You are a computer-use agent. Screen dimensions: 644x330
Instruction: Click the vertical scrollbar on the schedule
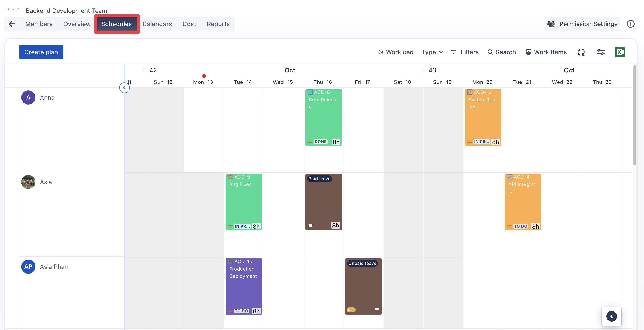pyautogui.click(x=634, y=115)
